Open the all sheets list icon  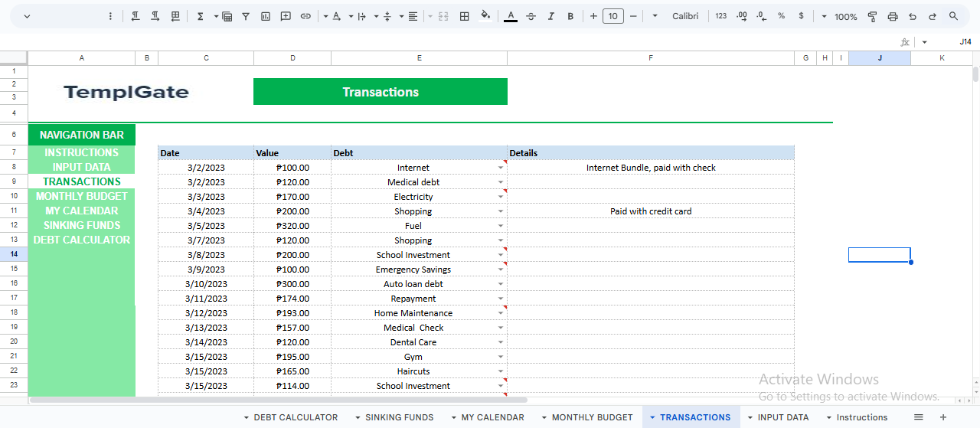[x=919, y=417]
